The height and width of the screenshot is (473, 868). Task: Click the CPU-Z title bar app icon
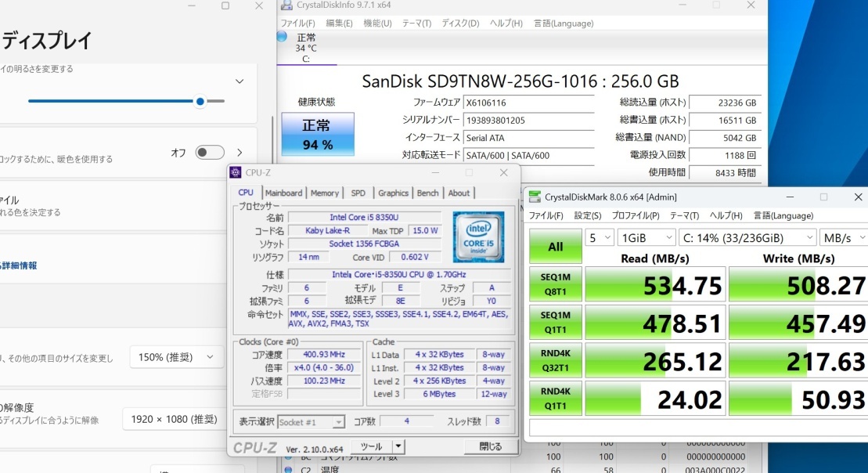[x=236, y=172]
